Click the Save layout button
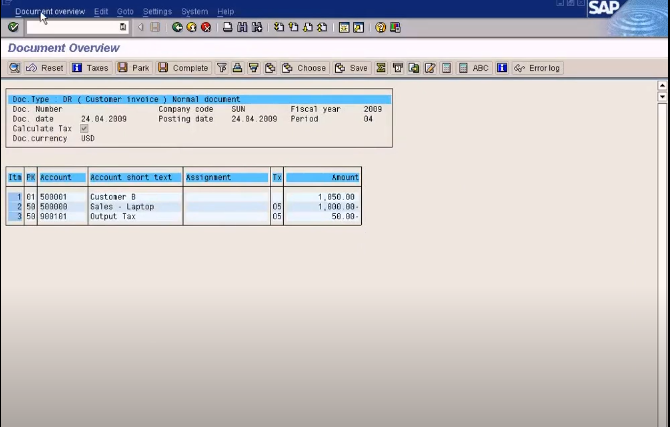This screenshot has height=427, width=670. point(351,68)
